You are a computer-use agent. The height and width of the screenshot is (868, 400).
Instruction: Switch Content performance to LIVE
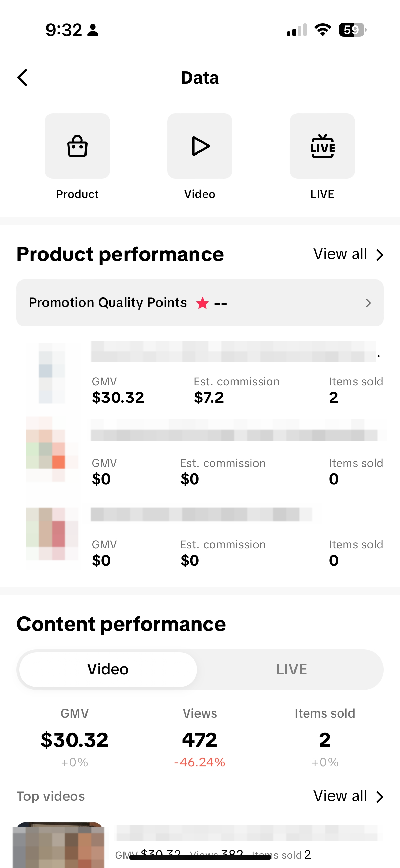click(291, 669)
